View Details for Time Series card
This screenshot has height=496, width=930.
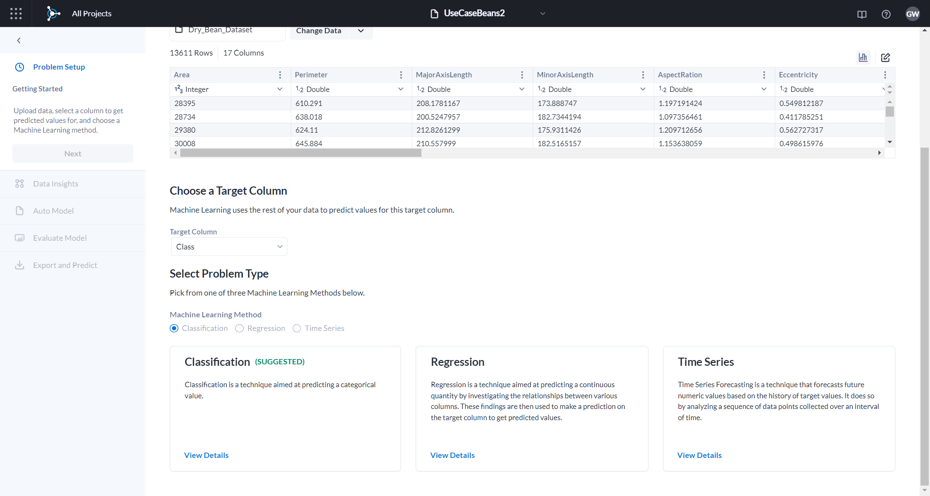click(699, 455)
